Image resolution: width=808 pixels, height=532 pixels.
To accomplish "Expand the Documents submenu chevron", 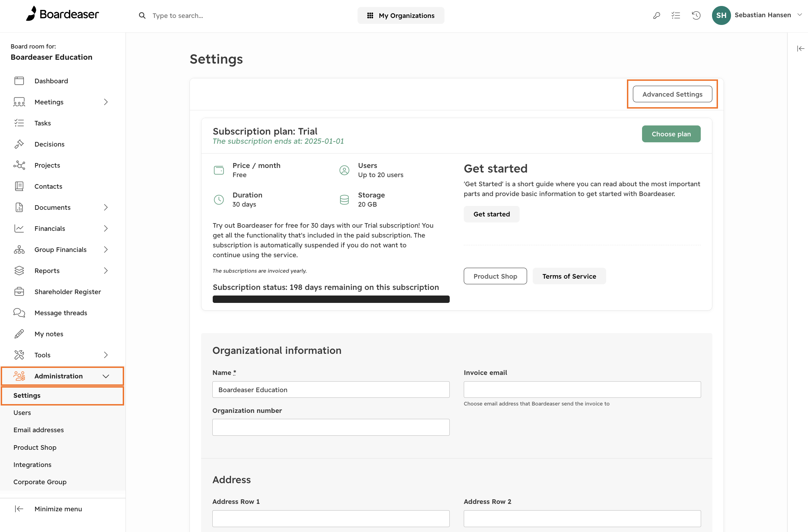I will coord(106,207).
